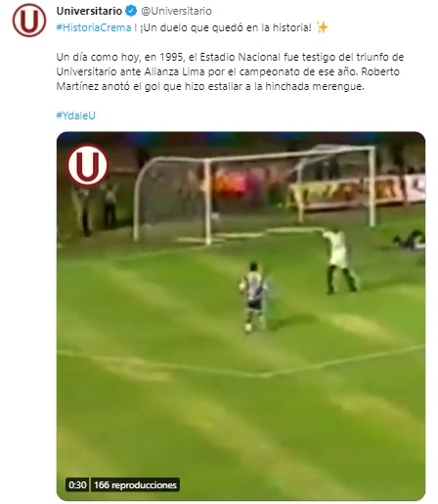438x504 pixels.
Task: Open the Universitario display name
Action: pyautogui.click(x=89, y=11)
